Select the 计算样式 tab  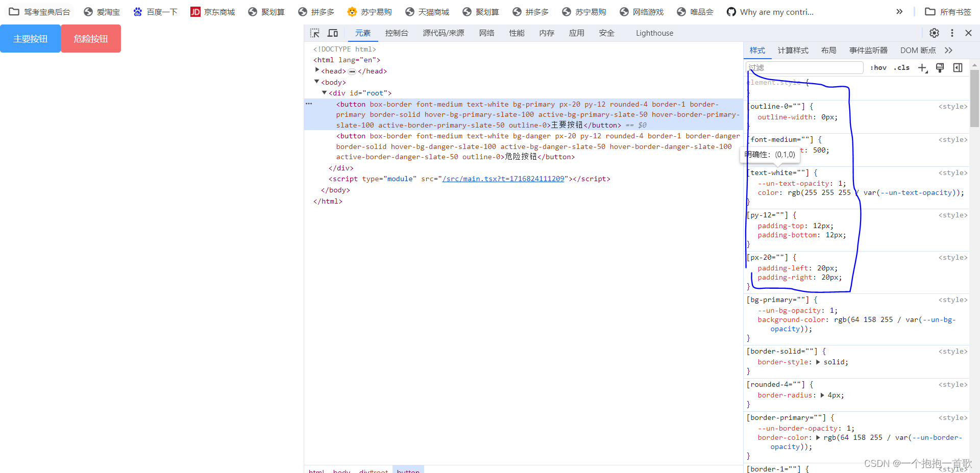(x=793, y=51)
